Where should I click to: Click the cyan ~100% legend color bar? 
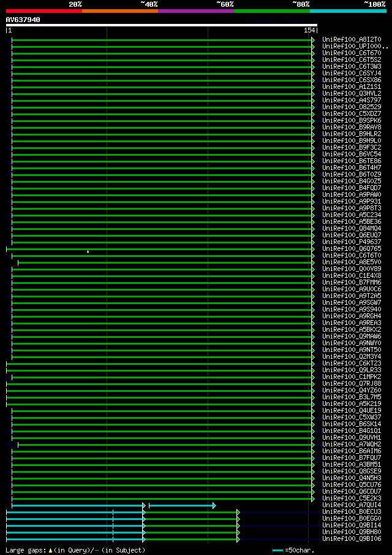click(x=348, y=11)
